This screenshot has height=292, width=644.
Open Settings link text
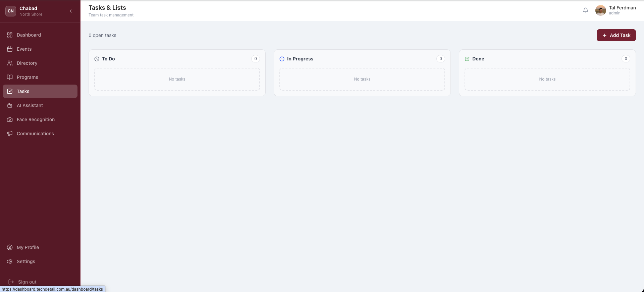[x=26, y=261]
